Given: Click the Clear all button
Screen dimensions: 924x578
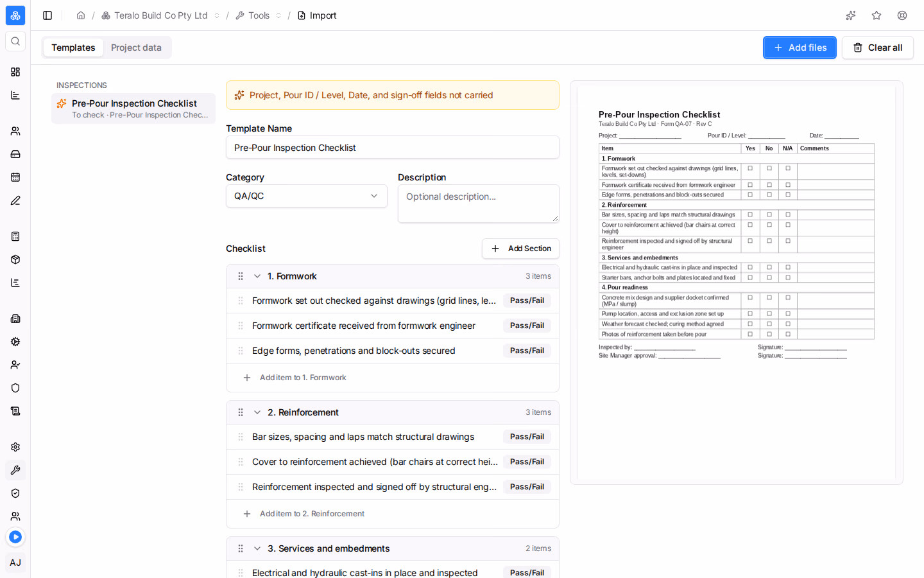Looking at the screenshot, I should 878,48.
